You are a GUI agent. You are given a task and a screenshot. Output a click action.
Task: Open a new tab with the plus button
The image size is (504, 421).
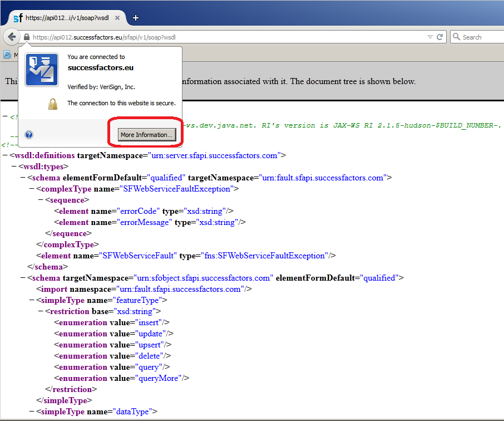[x=136, y=18]
